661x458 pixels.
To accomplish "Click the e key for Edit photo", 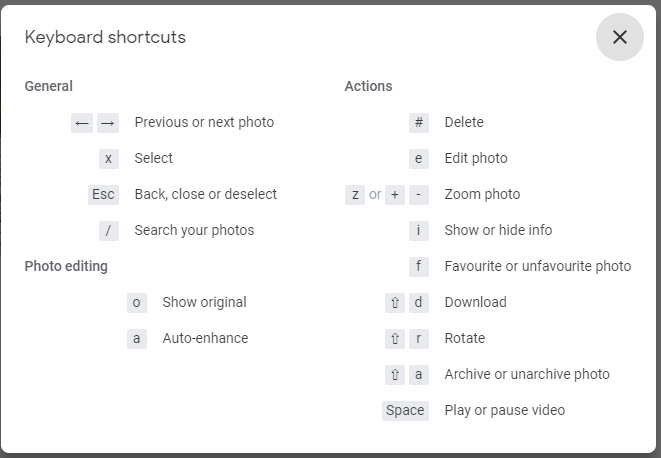I will (419, 159).
